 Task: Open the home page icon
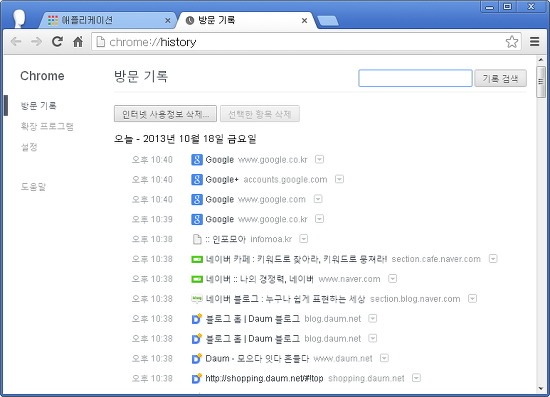point(78,42)
